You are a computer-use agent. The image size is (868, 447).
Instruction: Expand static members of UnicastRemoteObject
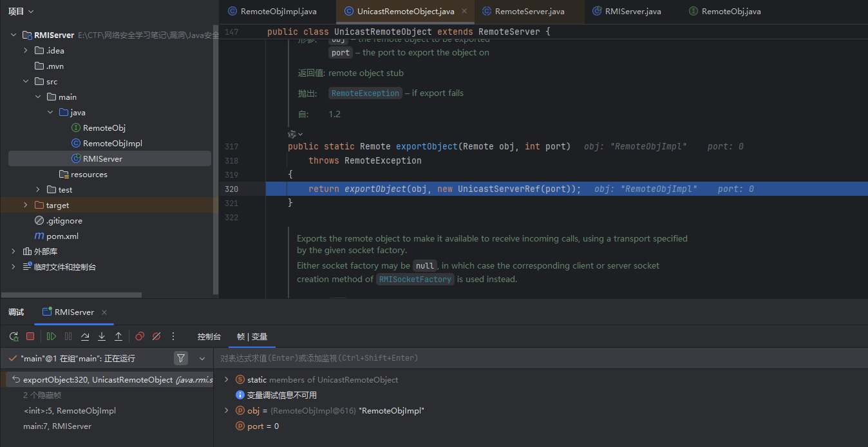point(226,379)
